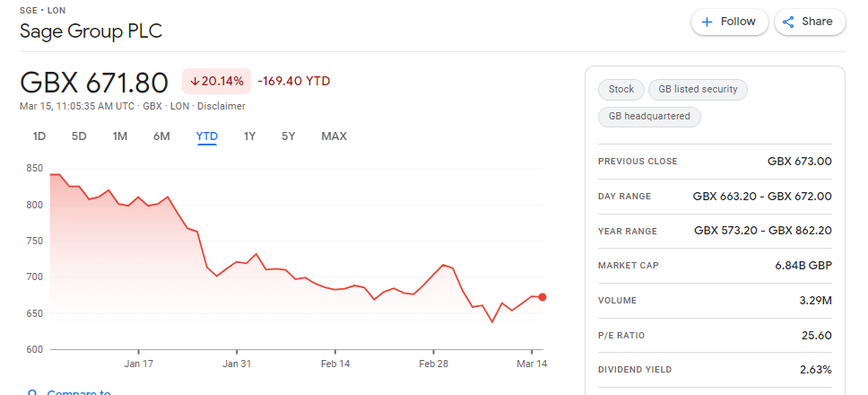This screenshot has width=868, height=395.
Task: Click the GBX 671.80 price
Action: [93, 83]
